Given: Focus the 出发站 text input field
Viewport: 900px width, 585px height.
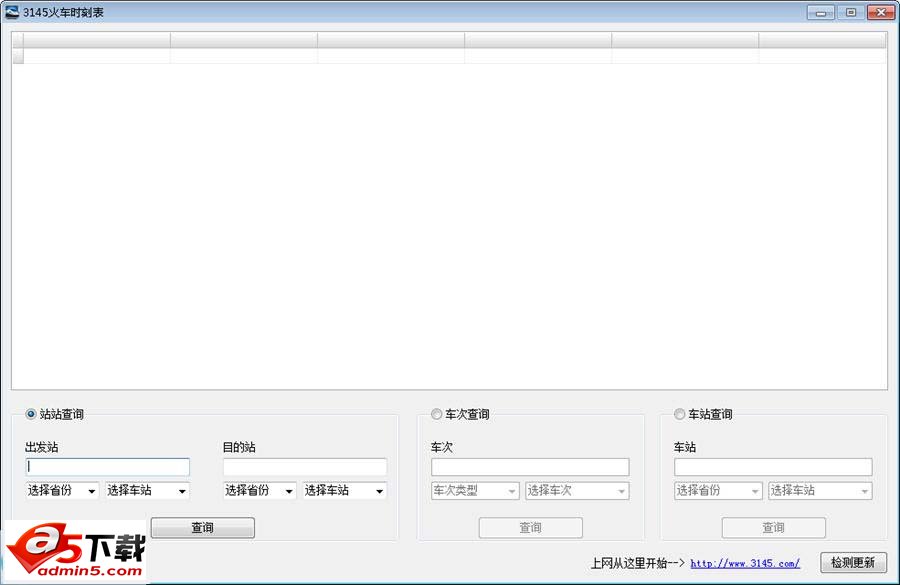Looking at the screenshot, I should tap(108, 467).
